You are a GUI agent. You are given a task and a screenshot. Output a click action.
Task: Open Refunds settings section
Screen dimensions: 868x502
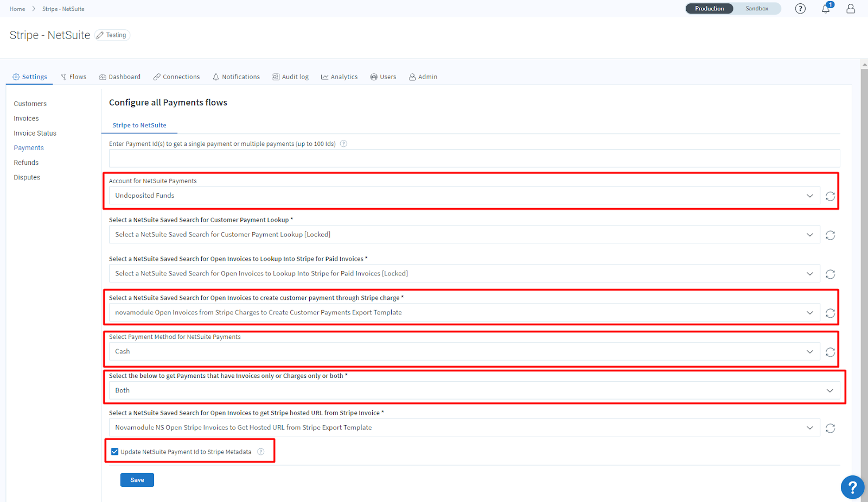pyautogui.click(x=26, y=163)
